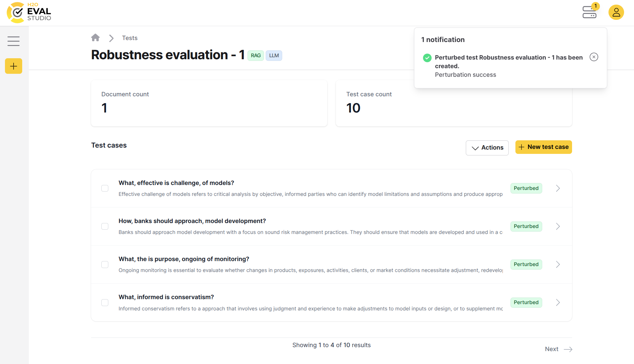Dismiss the perturbation success notification
The image size is (634, 364).
[x=594, y=57]
